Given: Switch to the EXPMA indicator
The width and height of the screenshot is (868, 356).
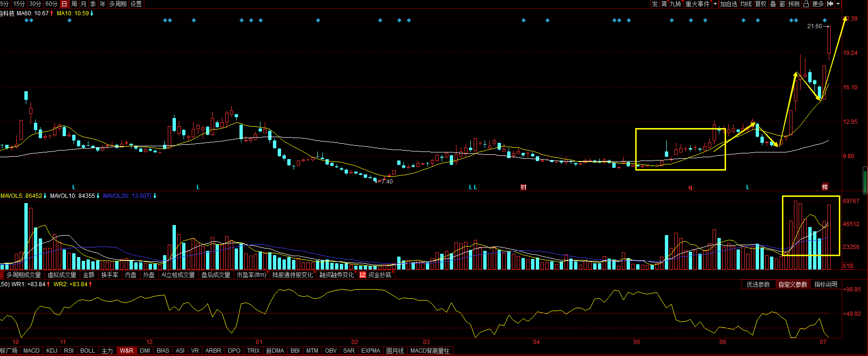Looking at the screenshot, I should (371, 351).
